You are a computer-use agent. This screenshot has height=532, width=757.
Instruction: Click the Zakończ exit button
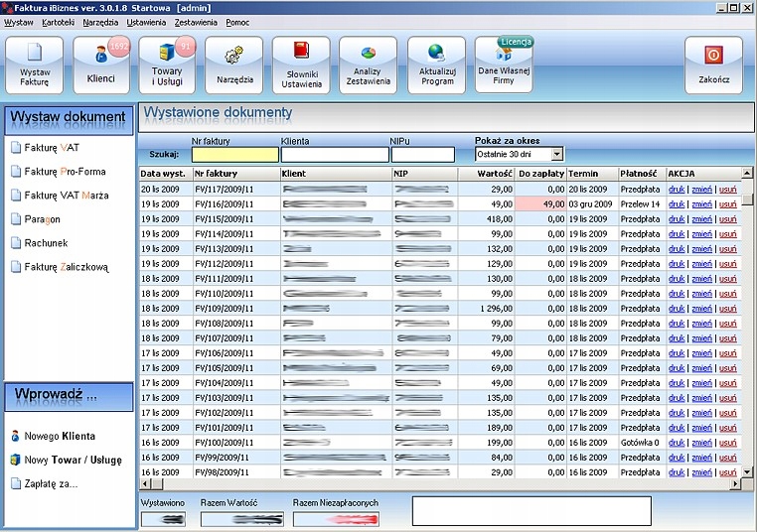[713, 65]
